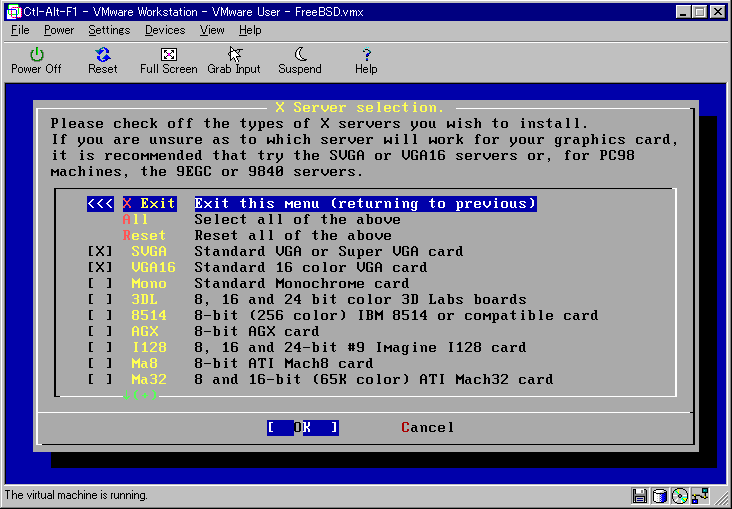Click the Cancel button
The width and height of the screenshot is (732, 509).
[x=428, y=427]
